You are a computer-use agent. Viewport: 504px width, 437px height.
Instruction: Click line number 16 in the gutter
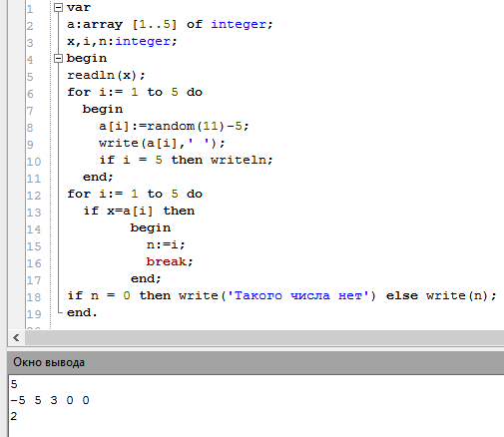coord(34,263)
